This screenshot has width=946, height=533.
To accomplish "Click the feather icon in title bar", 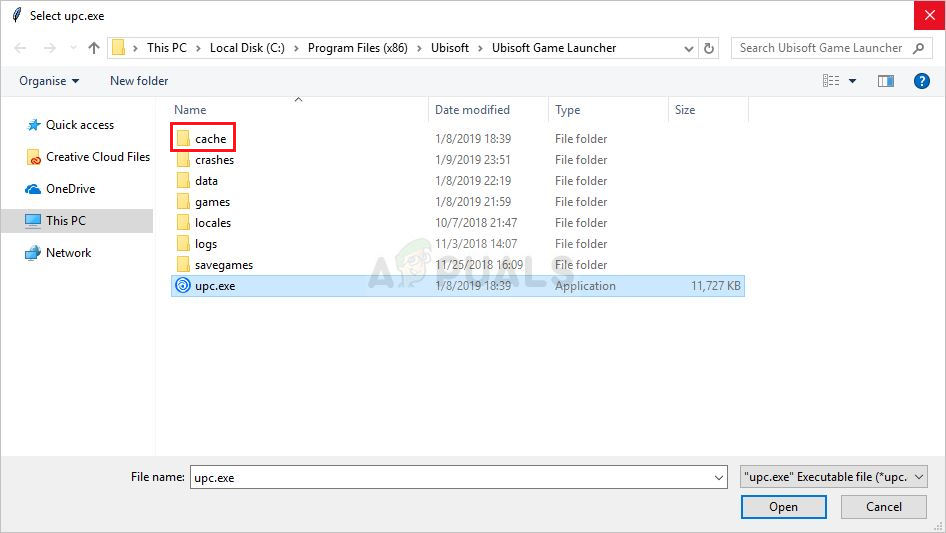I will point(17,15).
